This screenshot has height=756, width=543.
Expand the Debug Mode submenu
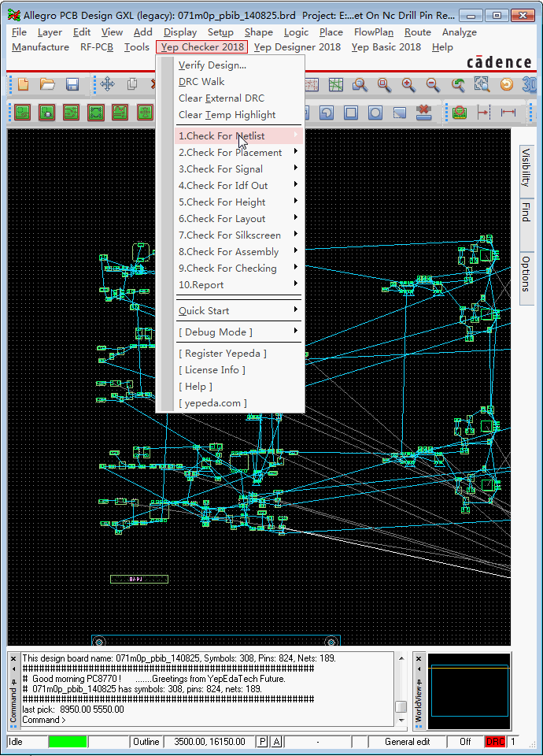point(239,332)
